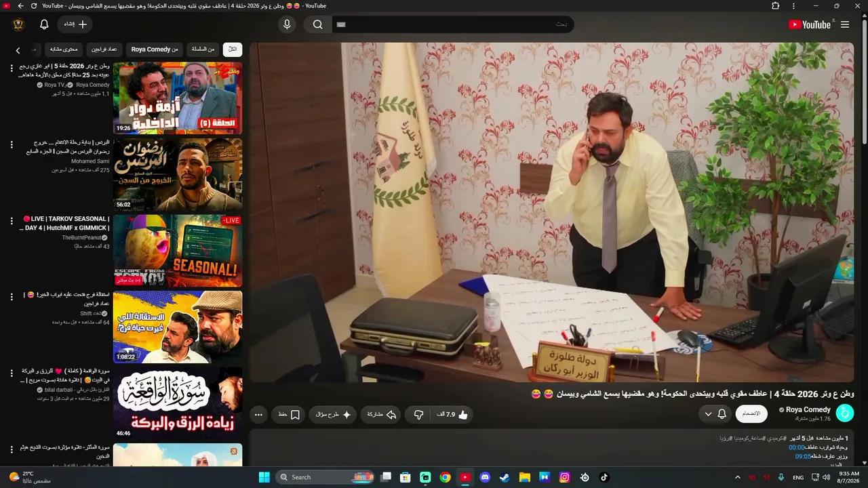Open Roya Comedy channel name under video
The height and width of the screenshot is (488, 868).
click(808, 409)
